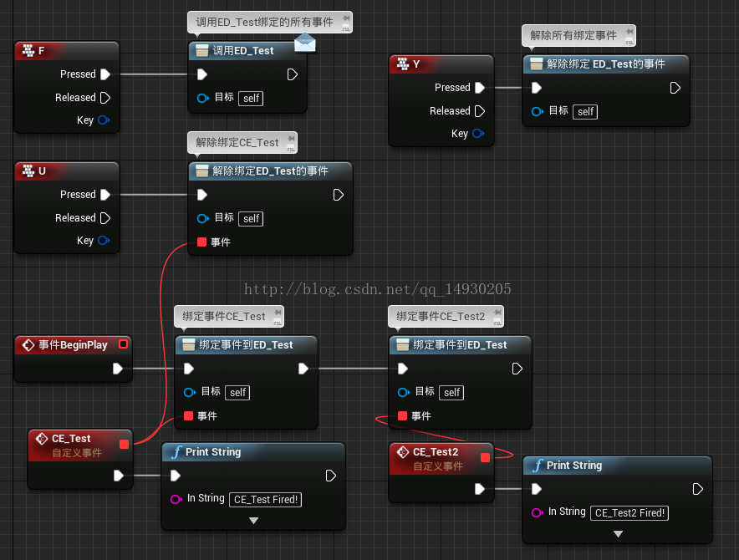Screen dimensions: 739x560
Task: Click the Key pin on the F key node
Action: (x=104, y=120)
